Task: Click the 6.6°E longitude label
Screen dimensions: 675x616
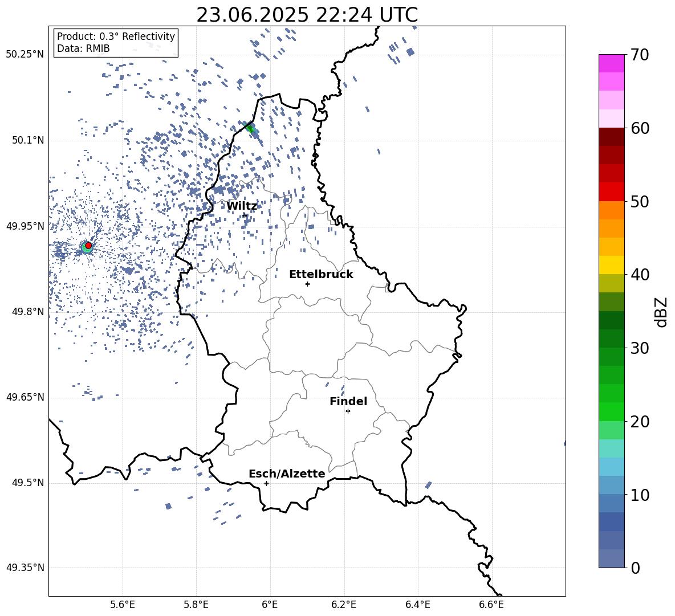Action: (x=491, y=605)
